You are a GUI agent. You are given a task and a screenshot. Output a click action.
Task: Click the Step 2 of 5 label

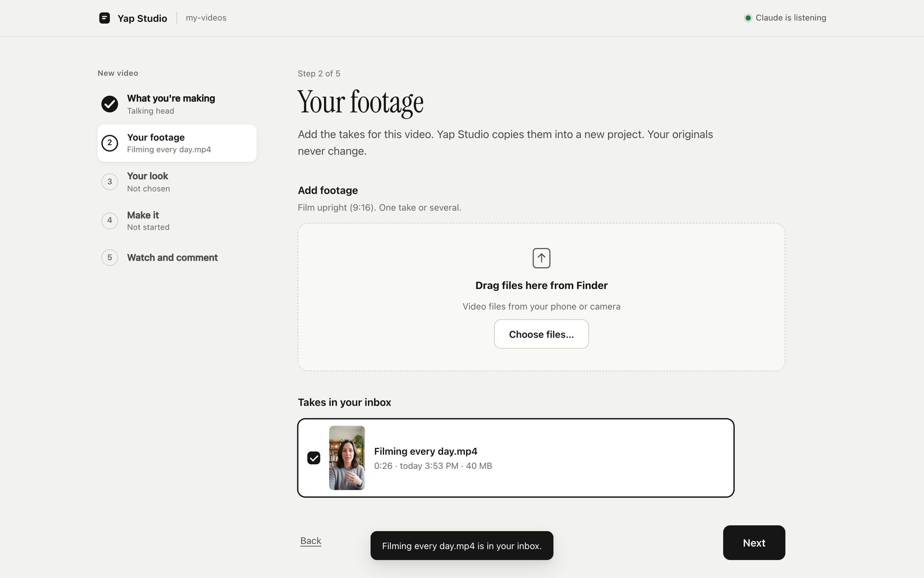[x=319, y=73]
